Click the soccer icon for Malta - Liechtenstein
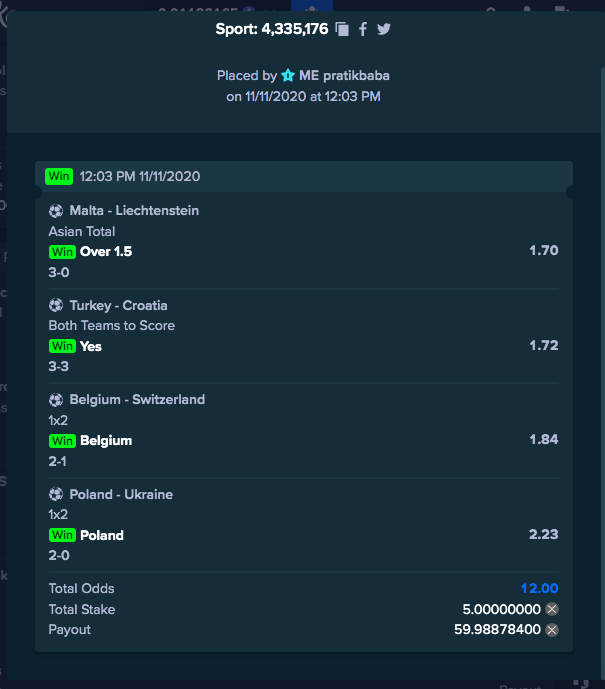605x689 pixels. point(56,211)
